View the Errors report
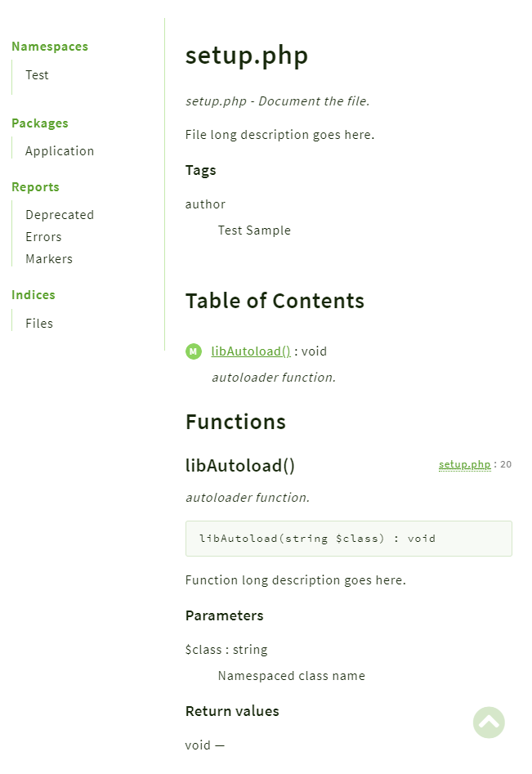 click(x=42, y=236)
